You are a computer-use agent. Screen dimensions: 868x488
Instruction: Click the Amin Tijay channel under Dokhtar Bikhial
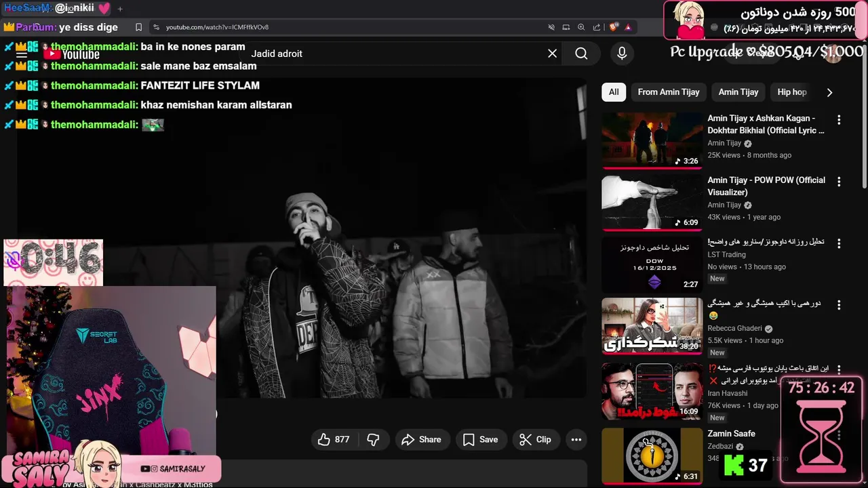(x=724, y=143)
